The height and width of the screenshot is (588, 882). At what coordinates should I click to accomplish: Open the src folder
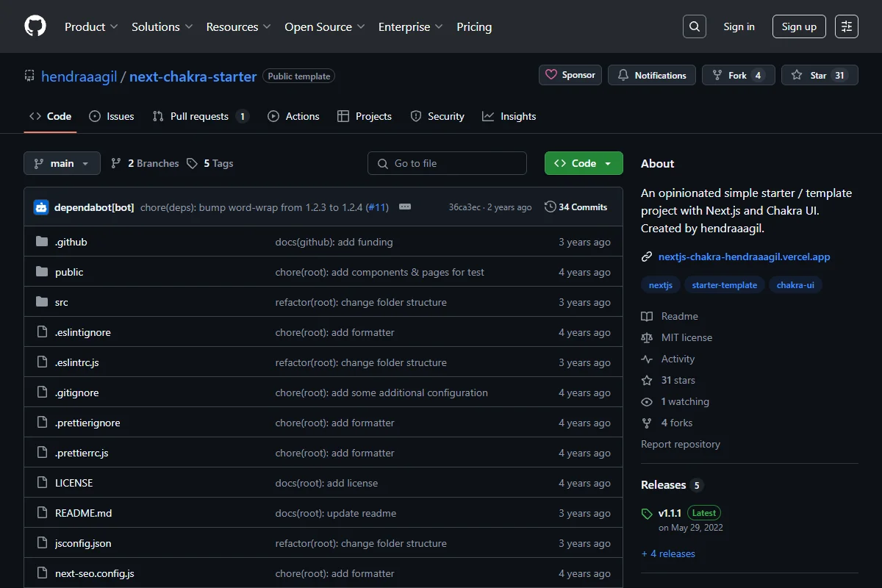coord(62,302)
